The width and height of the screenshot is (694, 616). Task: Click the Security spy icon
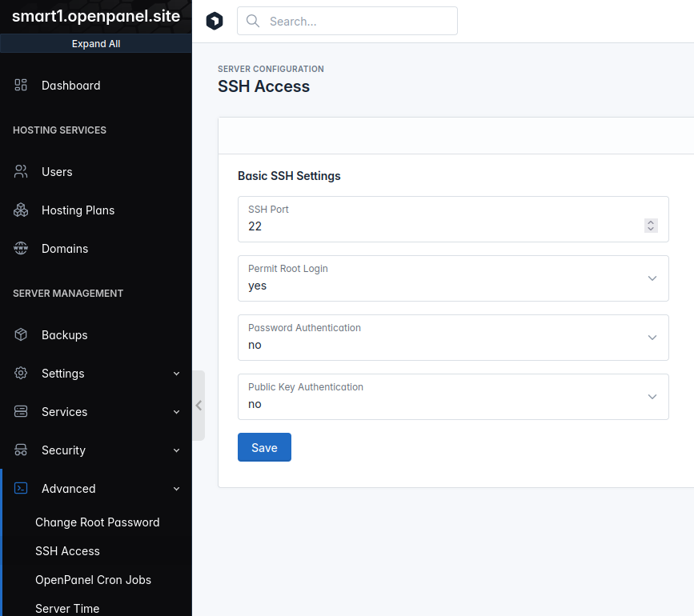pyautogui.click(x=22, y=450)
